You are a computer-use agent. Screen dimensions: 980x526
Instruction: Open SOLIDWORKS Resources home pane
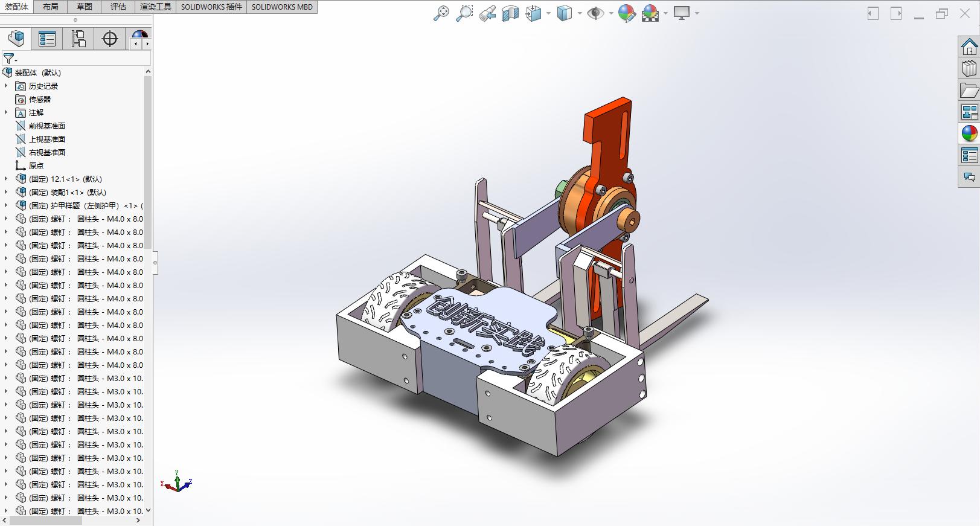[969, 47]
